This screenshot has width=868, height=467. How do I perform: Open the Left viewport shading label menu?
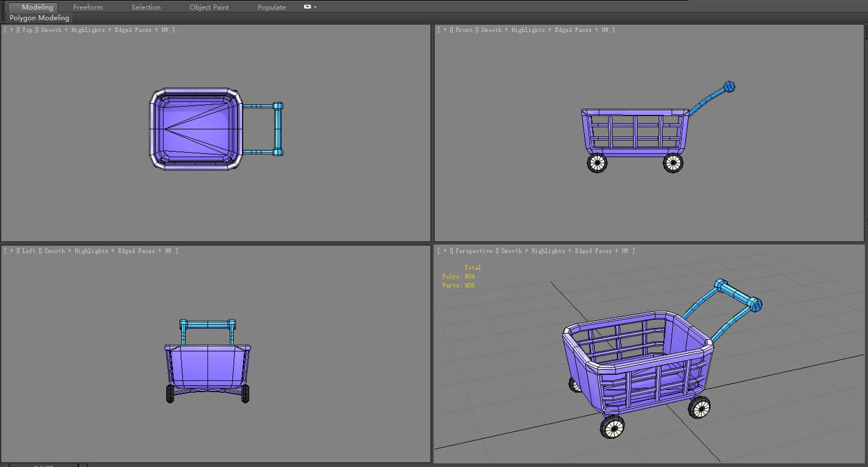(x=108, y=251)
